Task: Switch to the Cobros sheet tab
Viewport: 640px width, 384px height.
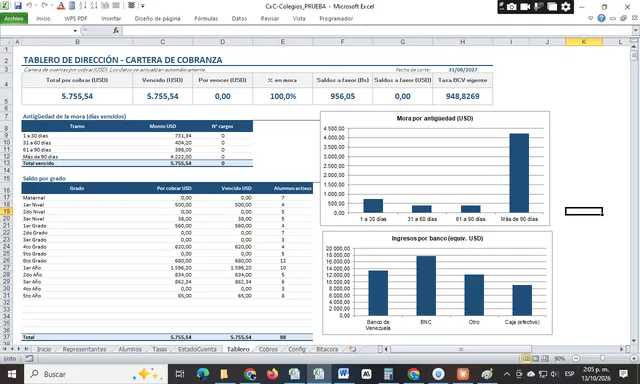Action: click(268, 349)
